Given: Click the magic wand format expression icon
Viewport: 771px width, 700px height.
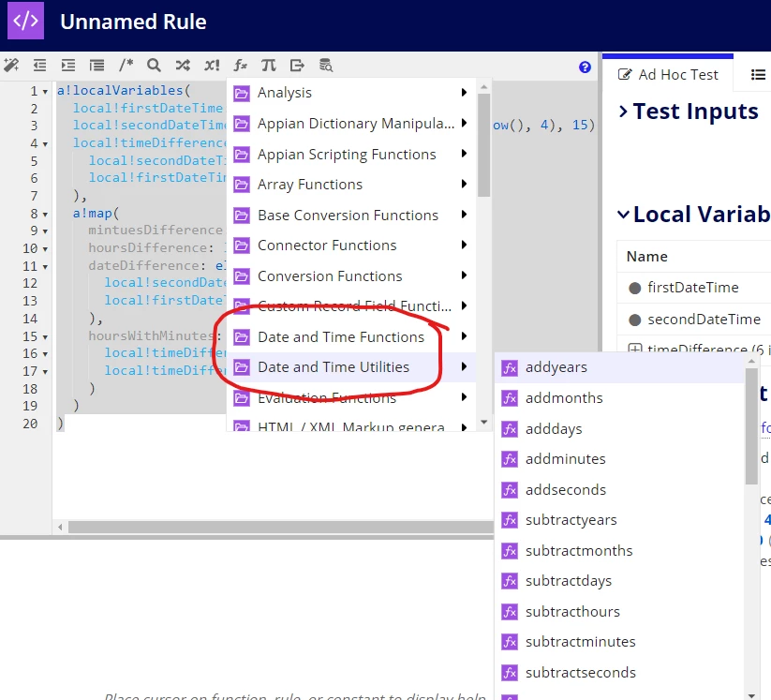Looking at the screenshot, I should point(11,66).
